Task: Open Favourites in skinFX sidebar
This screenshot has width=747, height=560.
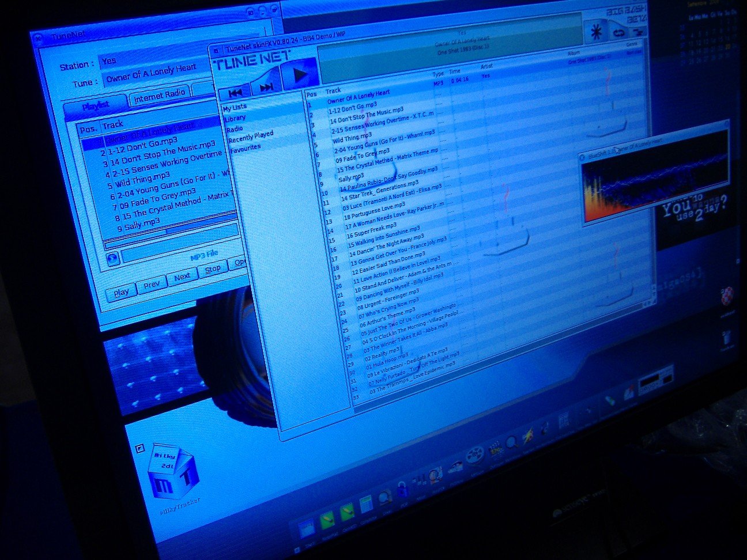Action: (246, 149)
